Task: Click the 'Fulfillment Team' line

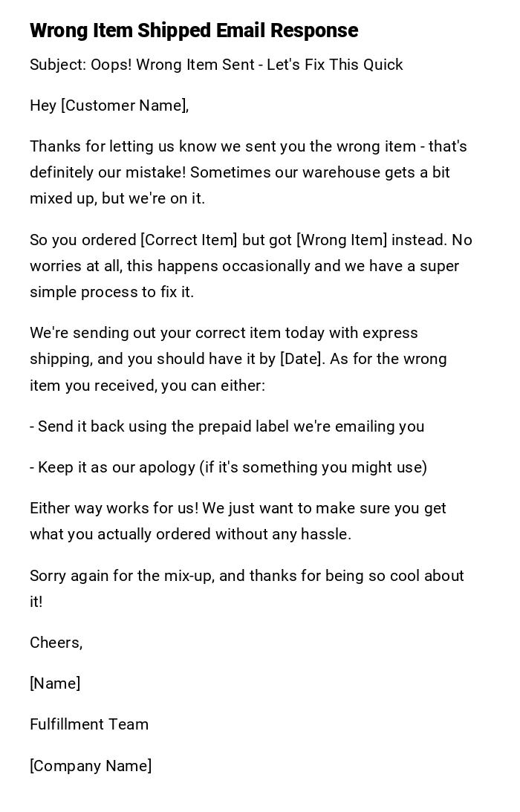Action: coord(89,724)
